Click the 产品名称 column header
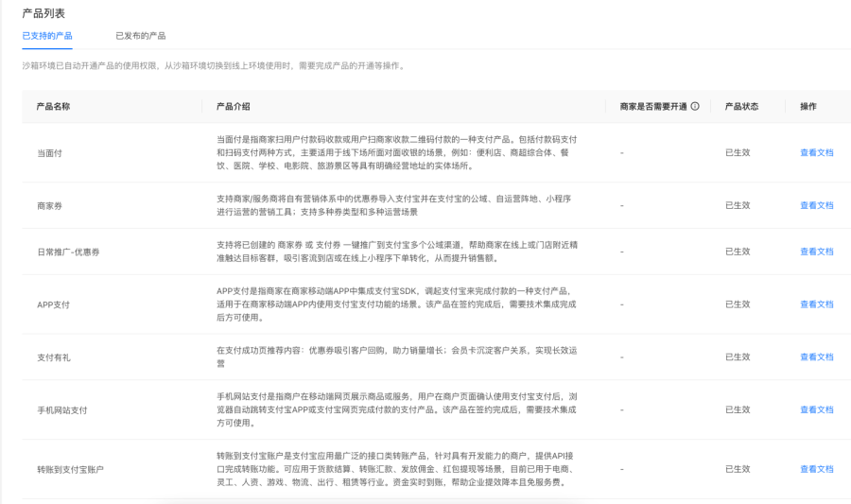 (x=53, y=106)
